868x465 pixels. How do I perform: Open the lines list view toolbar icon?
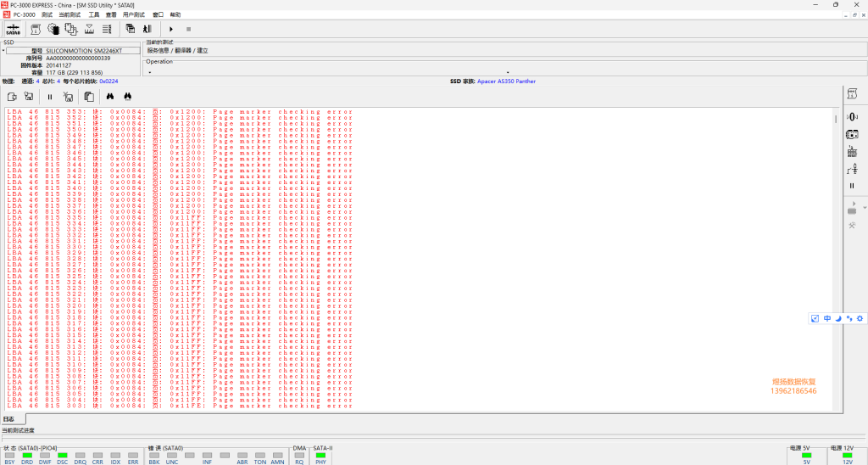(107, 29)
